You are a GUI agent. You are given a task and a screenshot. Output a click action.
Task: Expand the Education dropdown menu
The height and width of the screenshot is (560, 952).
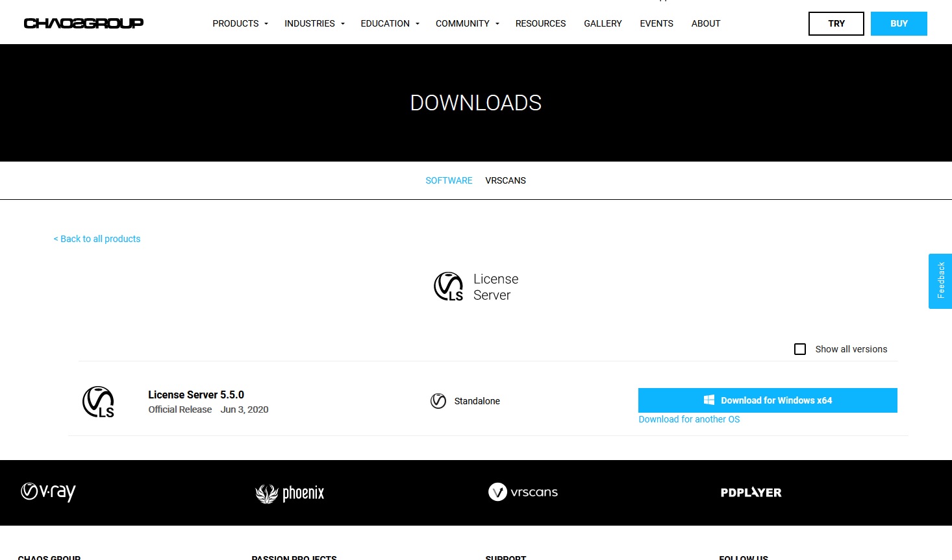(390, 23)
